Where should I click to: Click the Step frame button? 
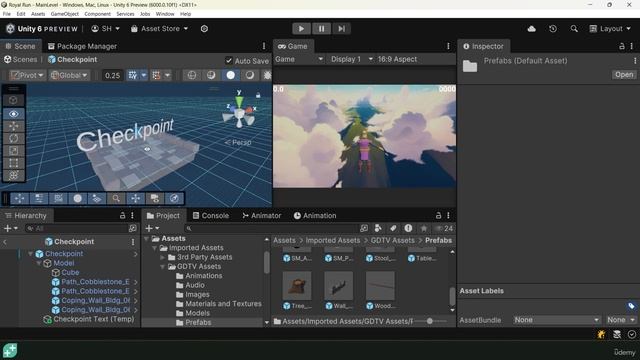click(341, 29)
